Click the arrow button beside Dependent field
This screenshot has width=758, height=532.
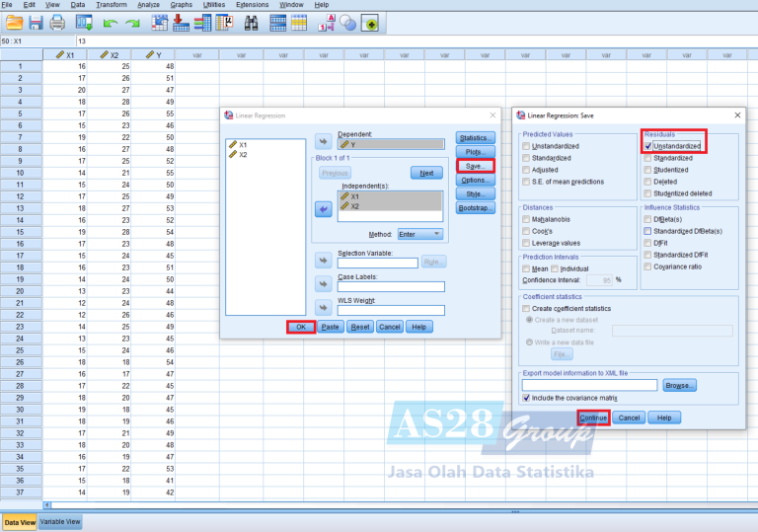(x=323, y=140)
